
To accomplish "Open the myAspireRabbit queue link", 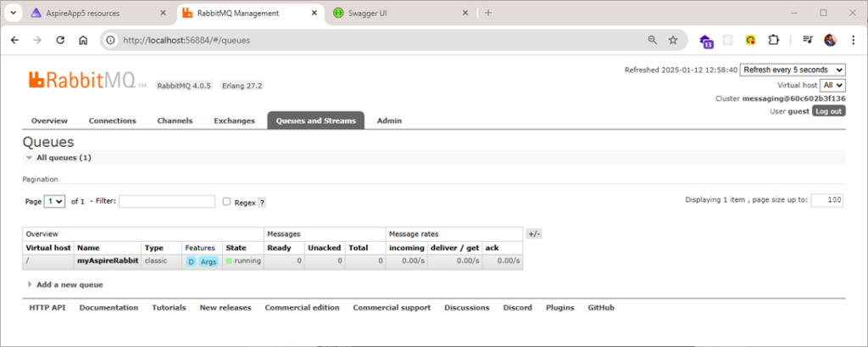I will point(108,261).
